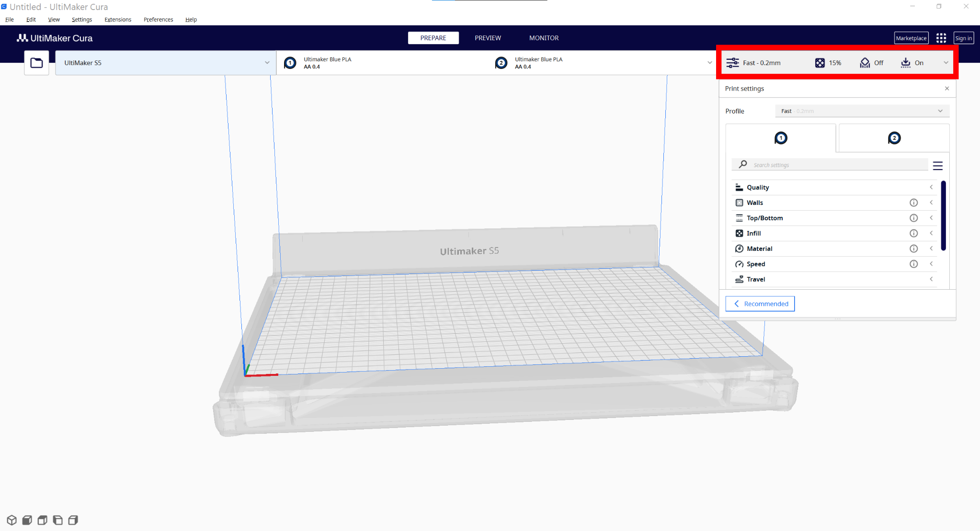
Task: Open the File menu
Action: point(10,20)
